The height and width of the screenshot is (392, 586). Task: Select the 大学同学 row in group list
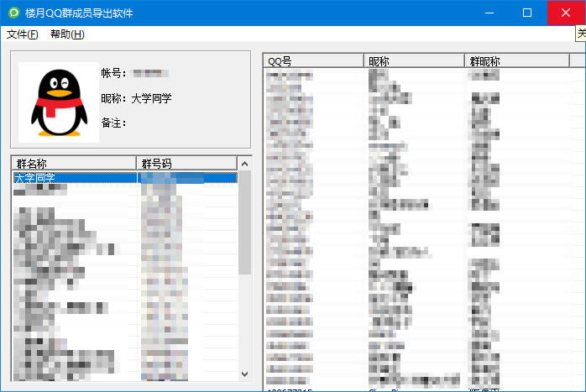(74, 178)
